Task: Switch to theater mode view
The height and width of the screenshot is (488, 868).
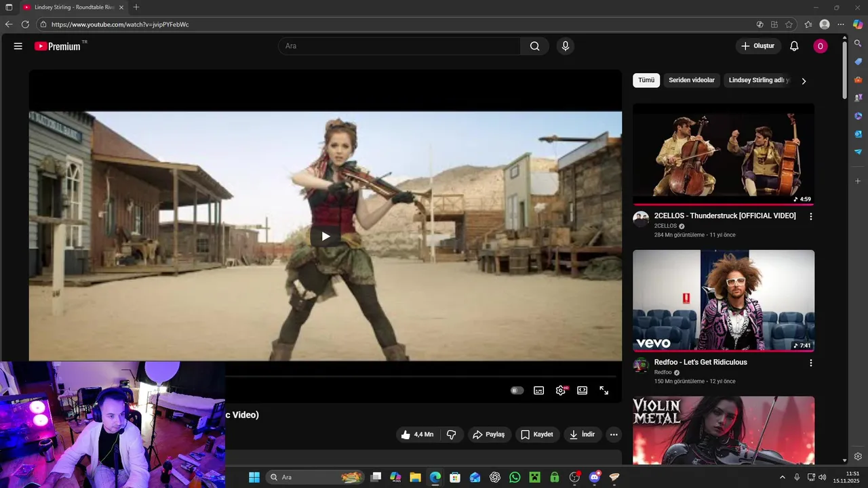Action: (583, 390)
